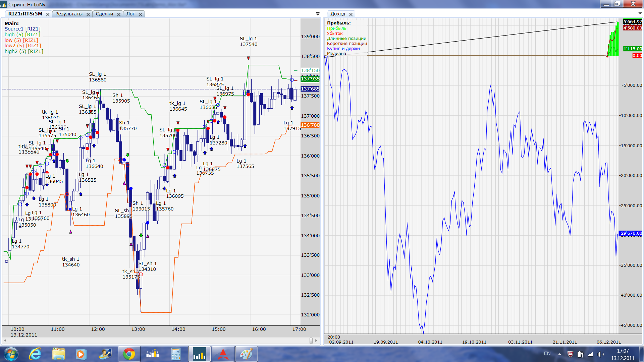Image resolution: width=644 pixels, height=362 pixels.
Task: Open Google Chrome from the taskbar
Action: pos(129,354)
